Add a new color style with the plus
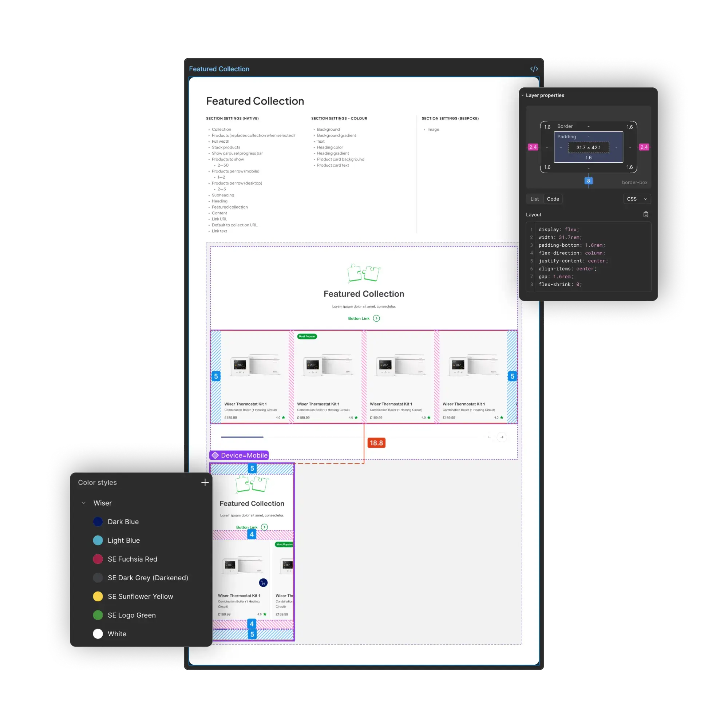The image size is (728, 728). pyautogui.click(x=205, y=482)
